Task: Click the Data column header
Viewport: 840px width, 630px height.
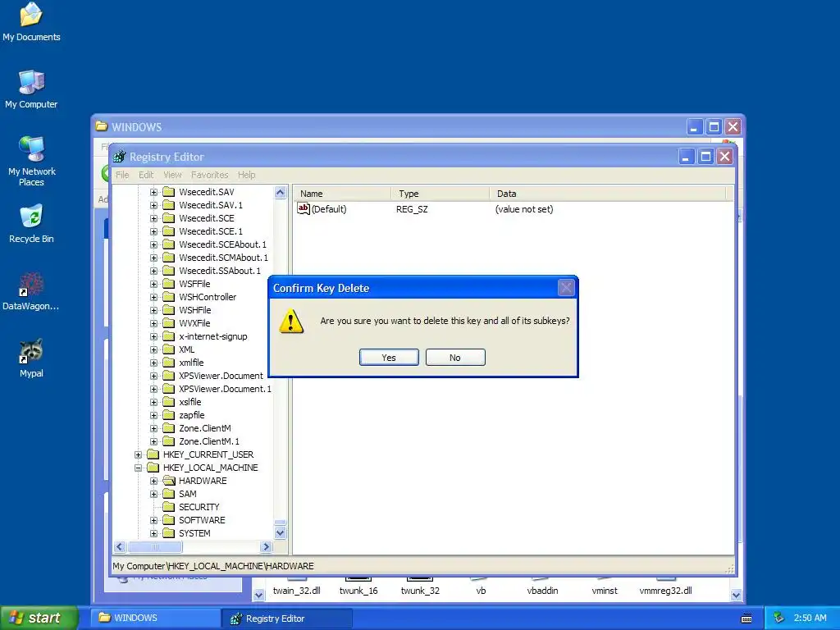Action: click(x=608, y=194)
